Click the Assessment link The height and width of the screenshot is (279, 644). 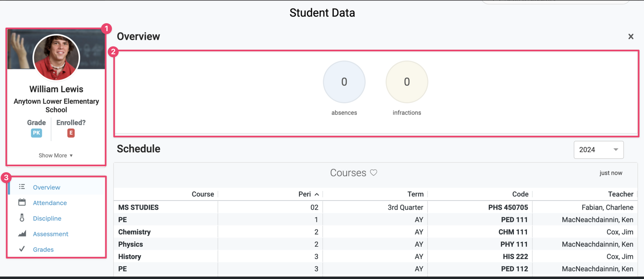(50, 234)
